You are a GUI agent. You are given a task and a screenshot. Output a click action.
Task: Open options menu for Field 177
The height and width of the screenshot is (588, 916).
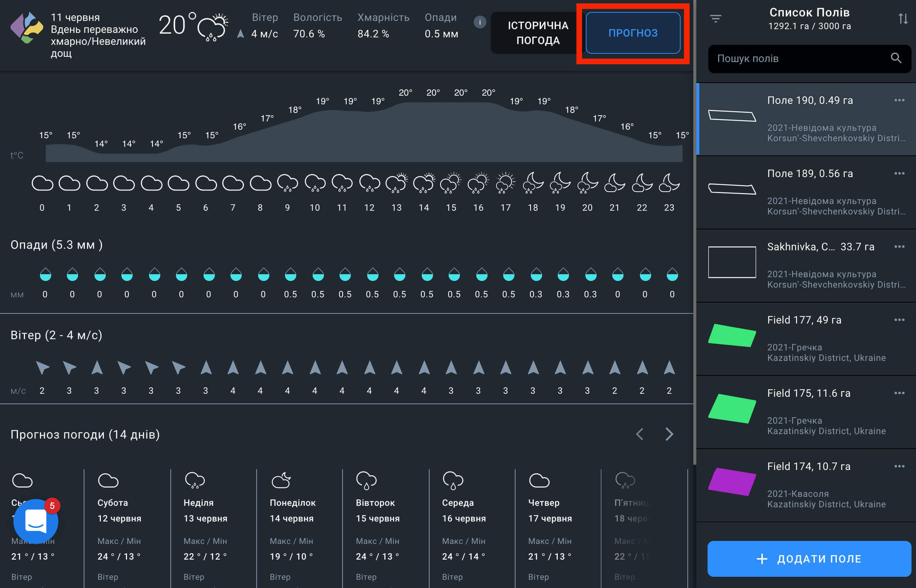point(899,320)
